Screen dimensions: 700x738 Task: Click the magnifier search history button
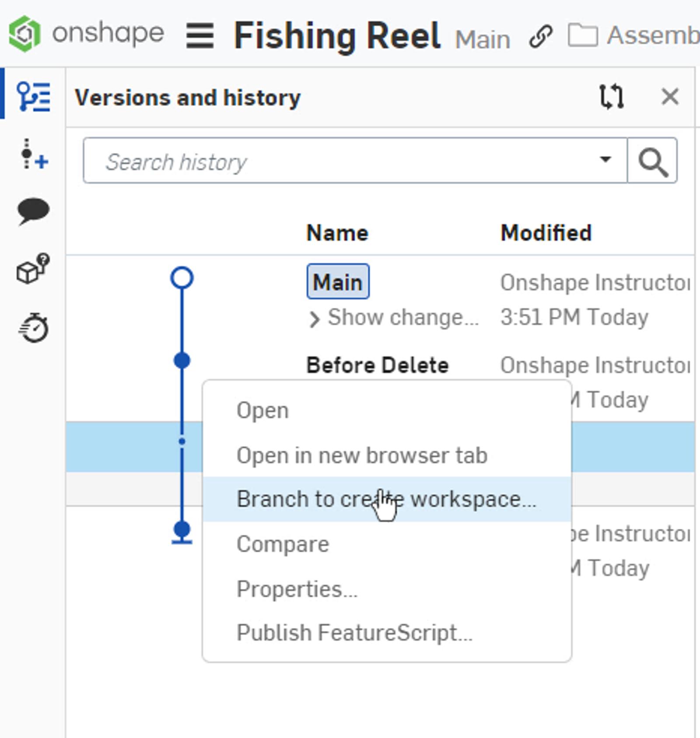(652, 161)
